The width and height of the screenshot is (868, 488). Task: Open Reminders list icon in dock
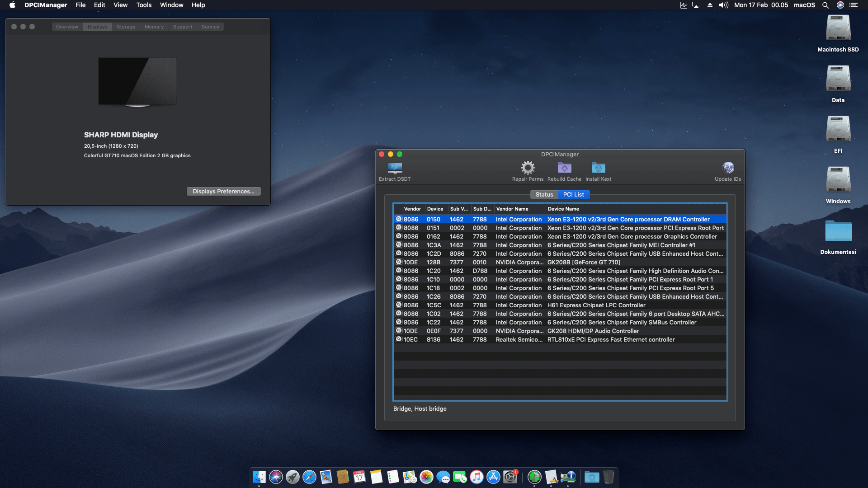(393, 477)
